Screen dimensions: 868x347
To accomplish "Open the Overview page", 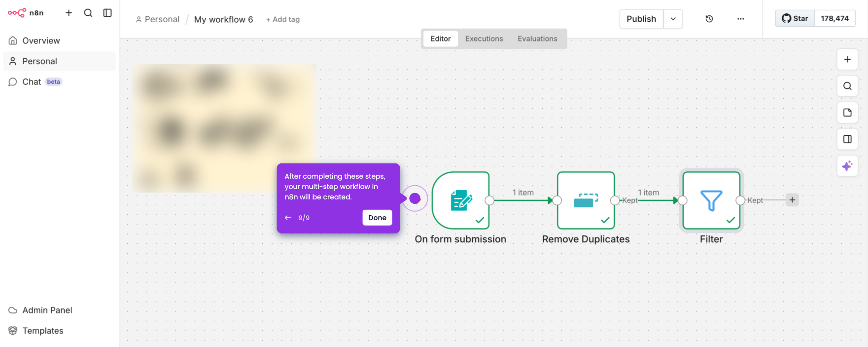I will (60, 40).
